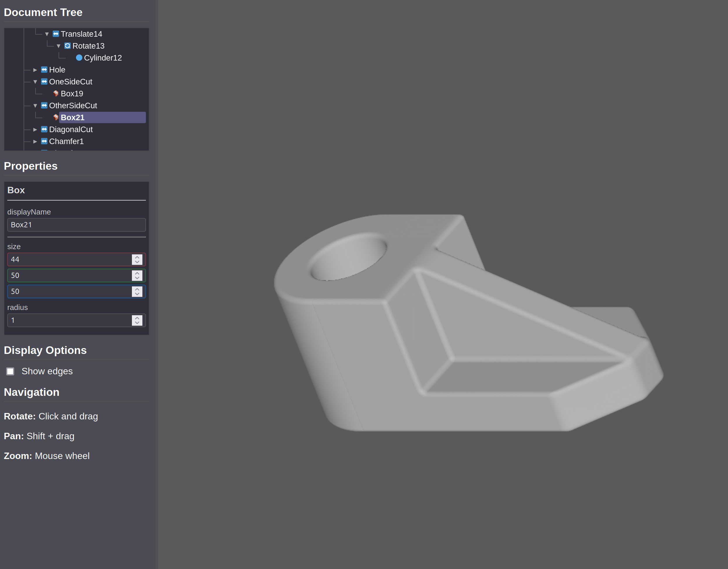Viewport: 728px width, 569px height.
Task: Select Cylinder12 label in the tree
Action: [x=103, y=58]
